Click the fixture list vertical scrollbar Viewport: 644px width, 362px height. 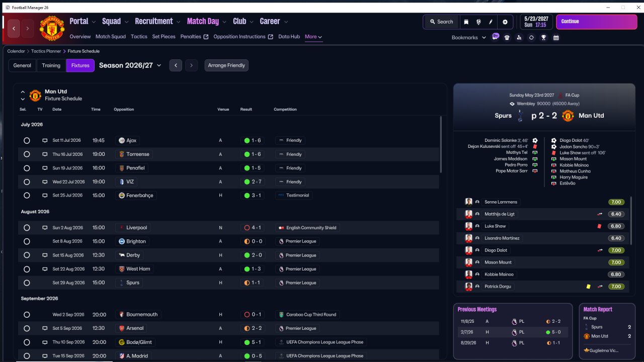pos(441,145)
